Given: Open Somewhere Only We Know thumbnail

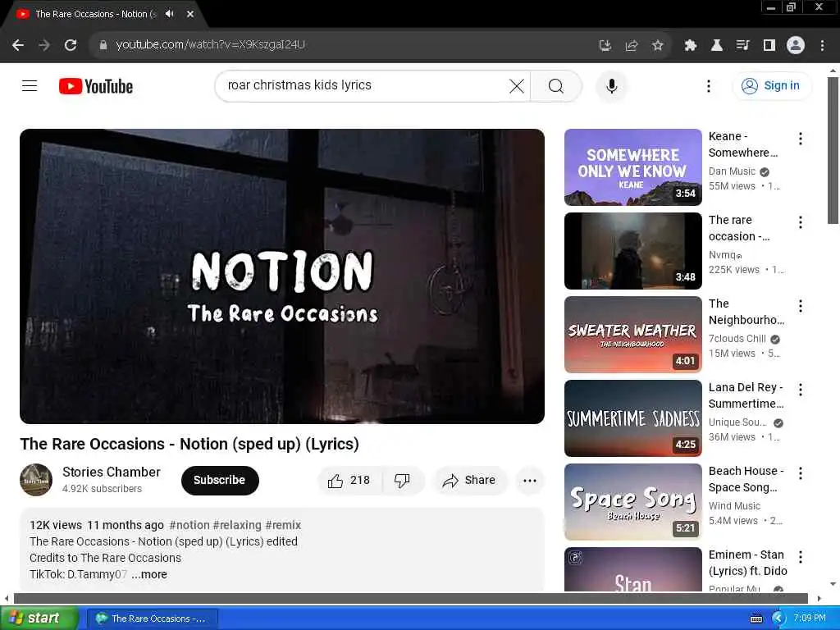Looking at the screenshot, I should pyautogui.click(x=632, y=167).
